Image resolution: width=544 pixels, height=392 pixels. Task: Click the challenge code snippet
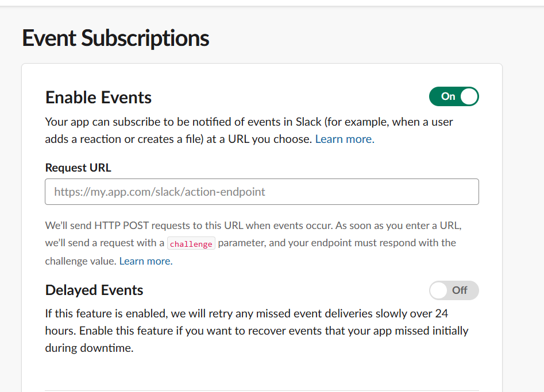(x=191, y=243)
